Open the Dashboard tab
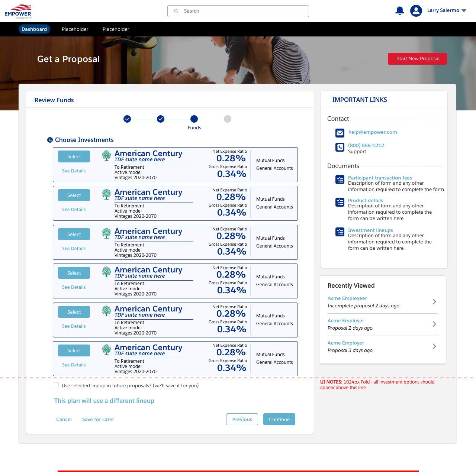The height and width of the screenshot is (472, 476). tap(34, 29)
